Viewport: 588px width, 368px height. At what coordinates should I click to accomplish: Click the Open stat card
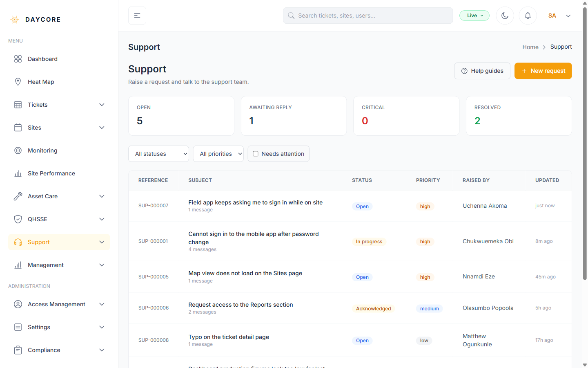pyautogui.click(x=181, y=116)
